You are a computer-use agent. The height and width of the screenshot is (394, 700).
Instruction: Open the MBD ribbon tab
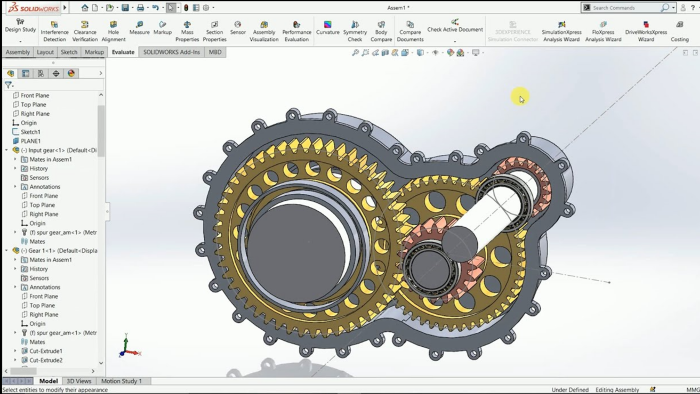(x=215, y=52)
